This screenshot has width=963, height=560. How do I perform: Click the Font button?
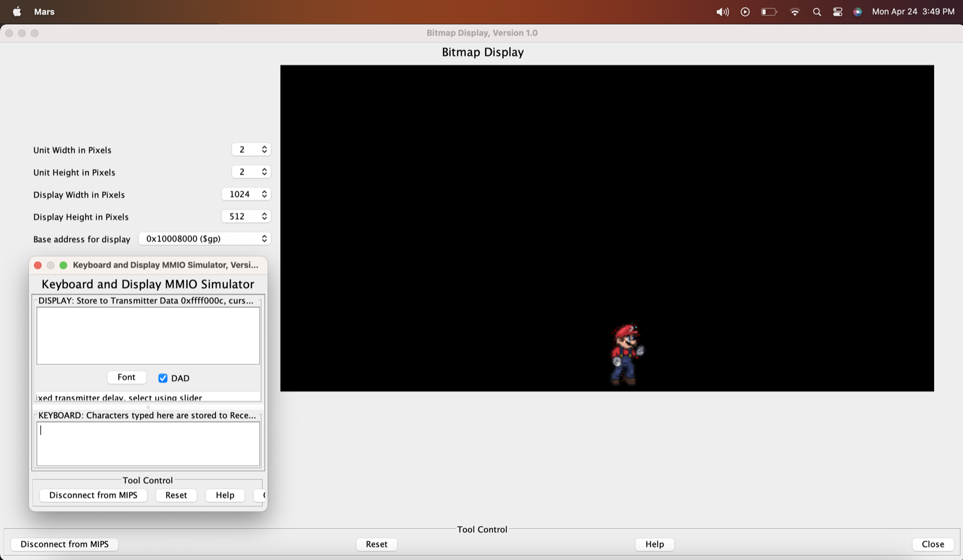[126, 377]
